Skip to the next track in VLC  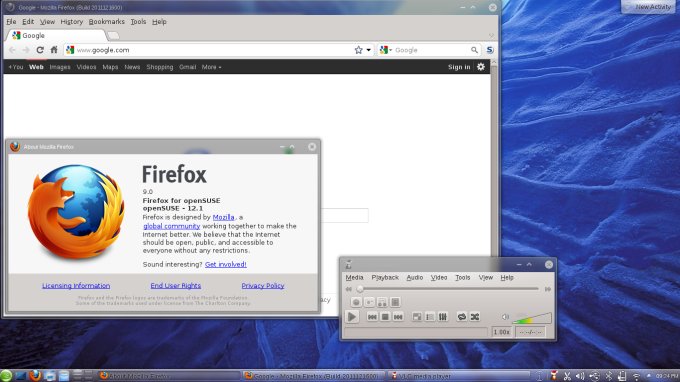(x=398, y=317)
